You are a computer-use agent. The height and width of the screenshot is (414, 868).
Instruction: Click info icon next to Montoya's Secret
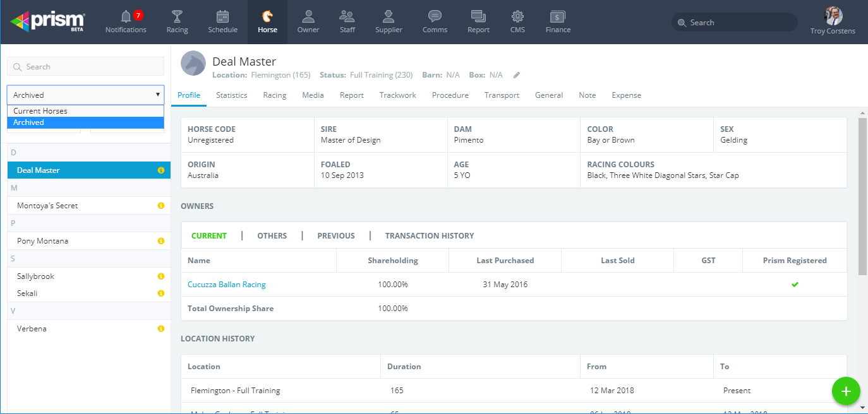pos(160,206)
